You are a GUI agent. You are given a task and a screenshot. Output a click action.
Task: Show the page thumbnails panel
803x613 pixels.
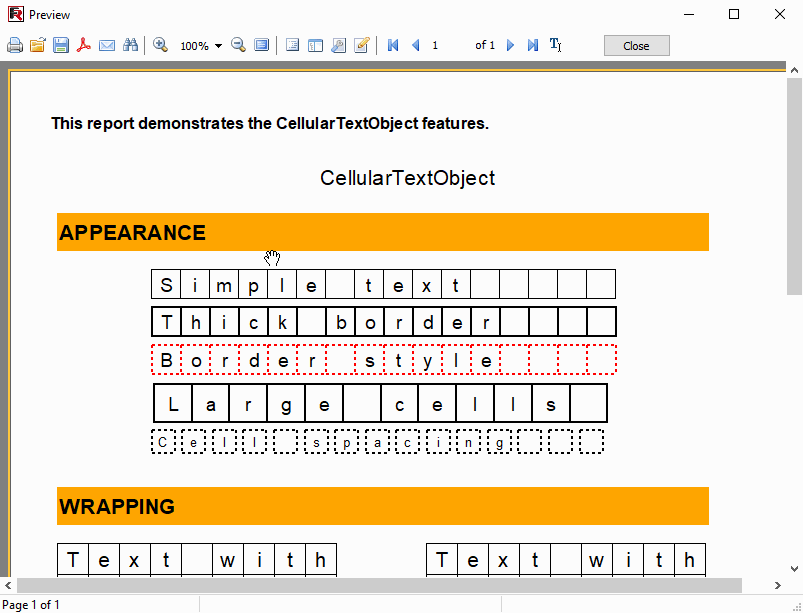(x=315, y=46)
